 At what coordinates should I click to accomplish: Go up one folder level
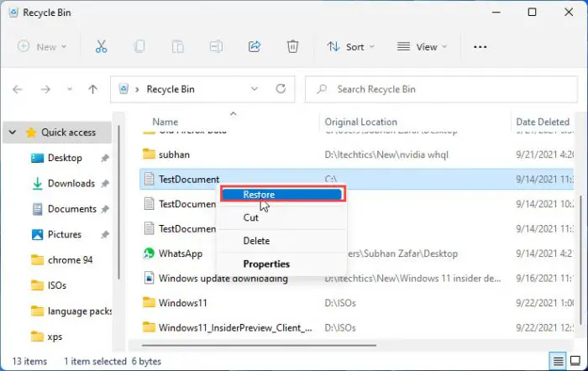(92, 89)
